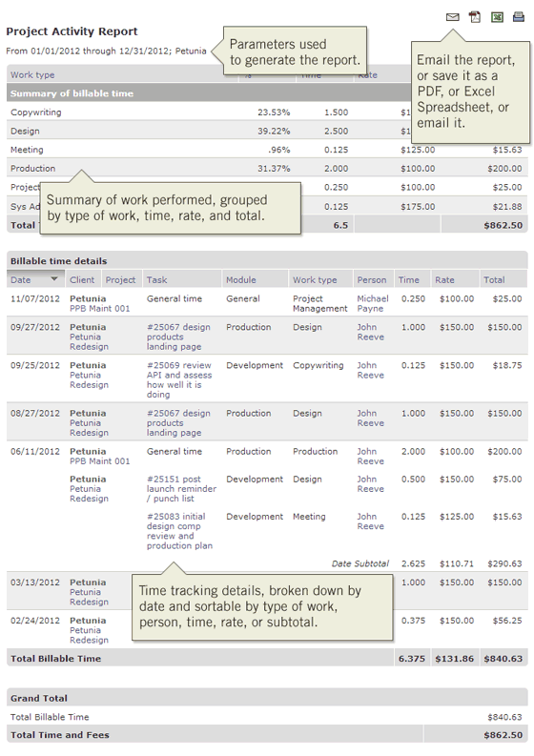Sort by Time column header
This screenshot has height=756, width=534.
click(408, 279)
